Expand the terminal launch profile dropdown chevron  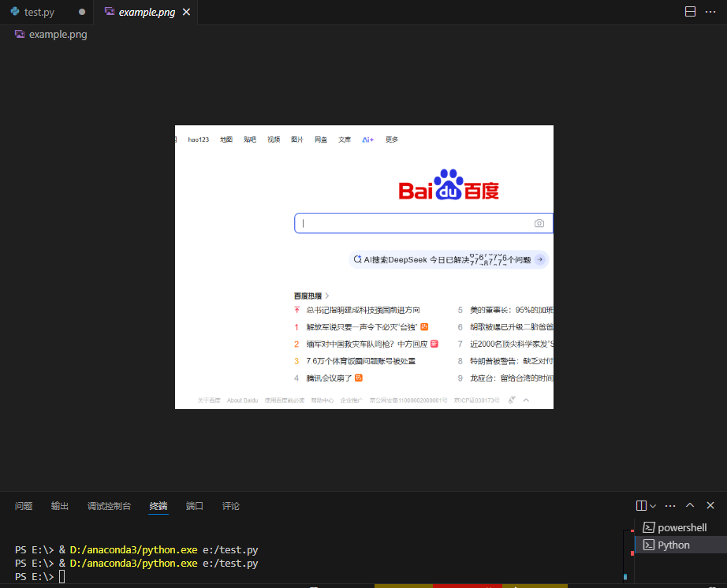pyautogui.click(x=653, y=506)
